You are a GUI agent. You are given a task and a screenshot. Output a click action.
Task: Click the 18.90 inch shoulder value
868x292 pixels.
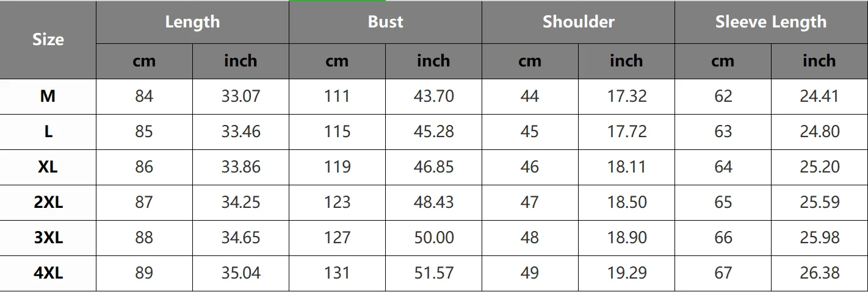pos(626,238)
